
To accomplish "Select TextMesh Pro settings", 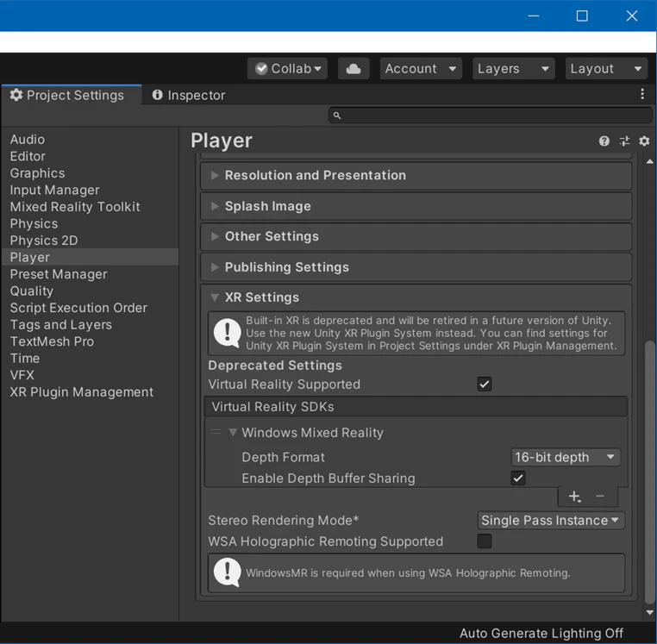I will 90,341.
